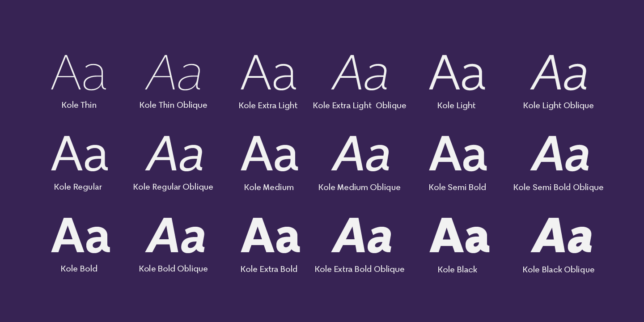Click the Kole Black Oblique 'Aa' specimen
644x322 pixels.
(x=561, y=236)
